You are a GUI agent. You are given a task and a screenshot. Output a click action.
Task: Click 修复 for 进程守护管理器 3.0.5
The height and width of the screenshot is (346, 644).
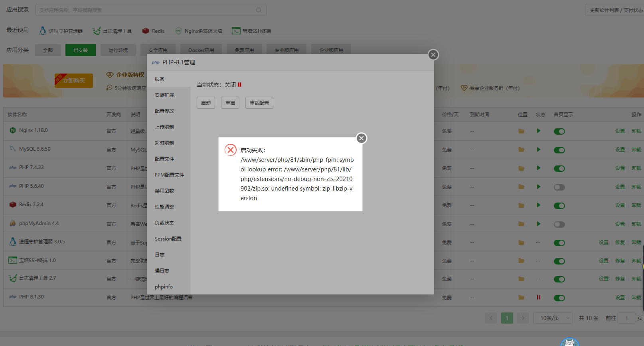[620, 243]
